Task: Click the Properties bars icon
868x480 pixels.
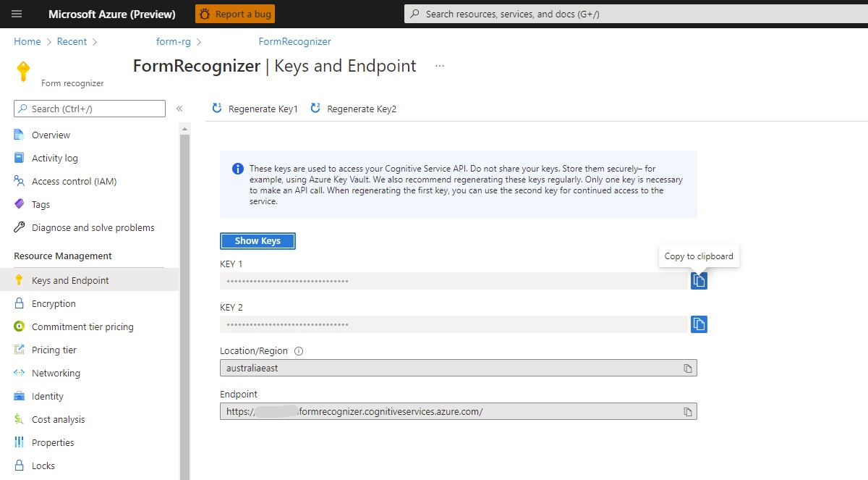Action: pos(20,442)
